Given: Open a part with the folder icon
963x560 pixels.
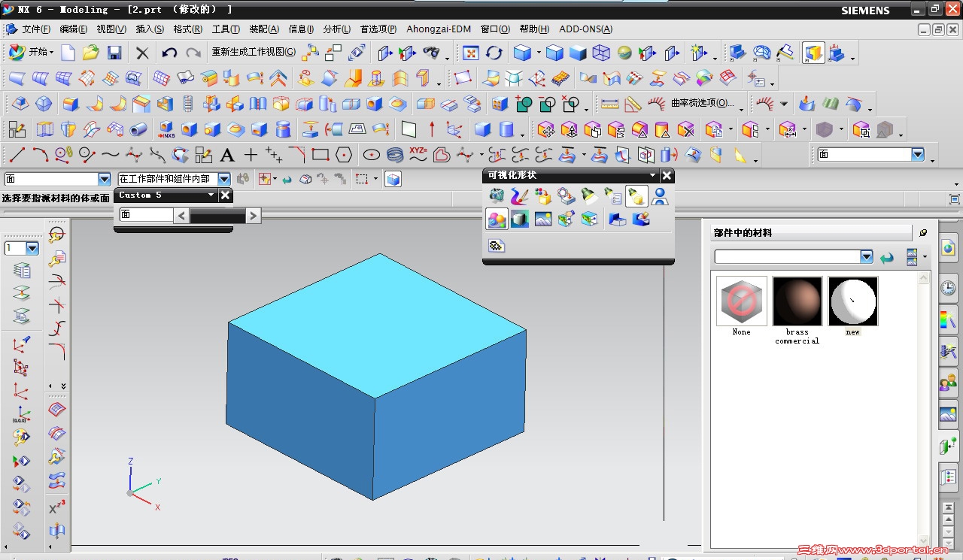Looking at the screenshot, I should [x=91, y=53].
